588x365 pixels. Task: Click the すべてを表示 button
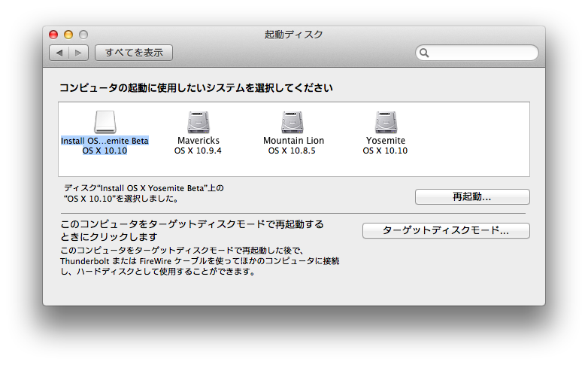coord(134,53)
